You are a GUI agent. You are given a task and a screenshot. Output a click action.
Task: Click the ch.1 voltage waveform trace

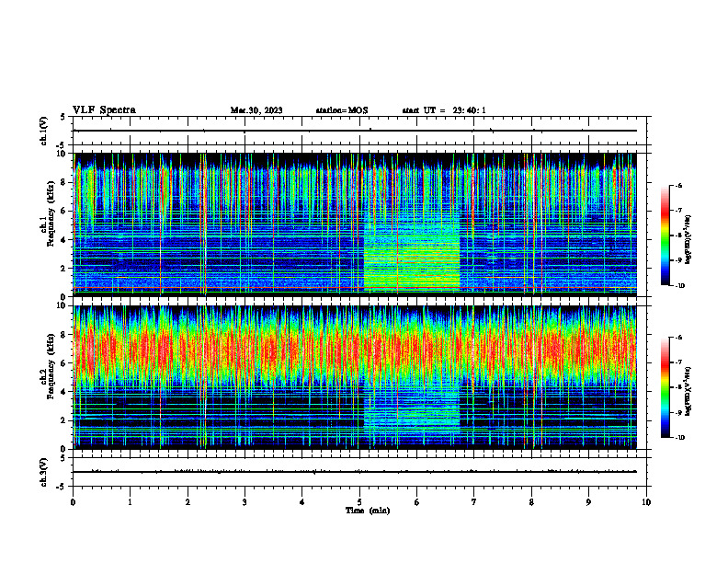click(355, 131)
